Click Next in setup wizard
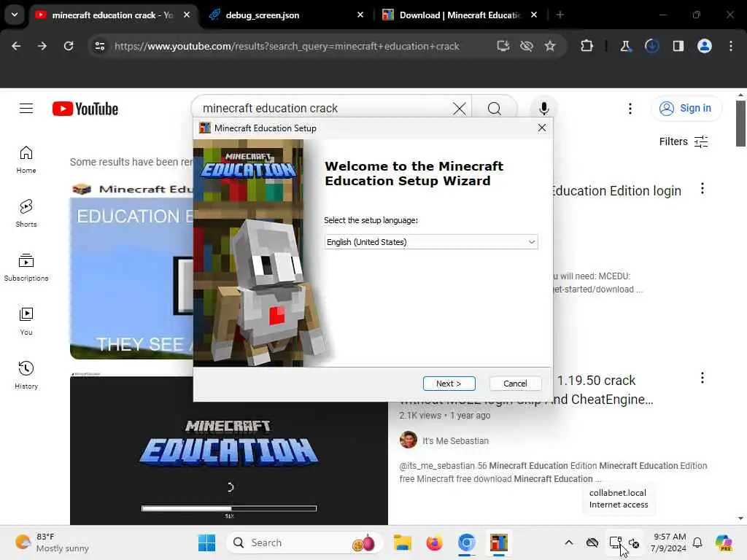The height and width of the screenshot is (560, 747). pos(449,384)
